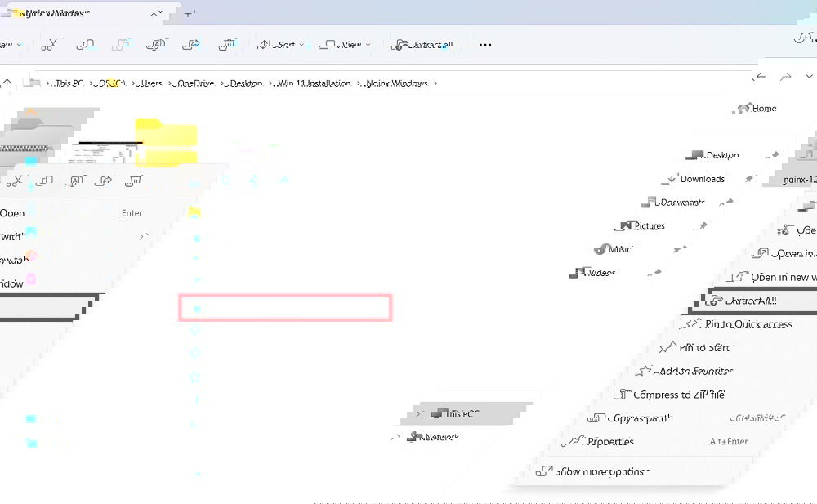Click the Copy icon in top toolbar
817x504 pixels.
(x=85, y=45)
